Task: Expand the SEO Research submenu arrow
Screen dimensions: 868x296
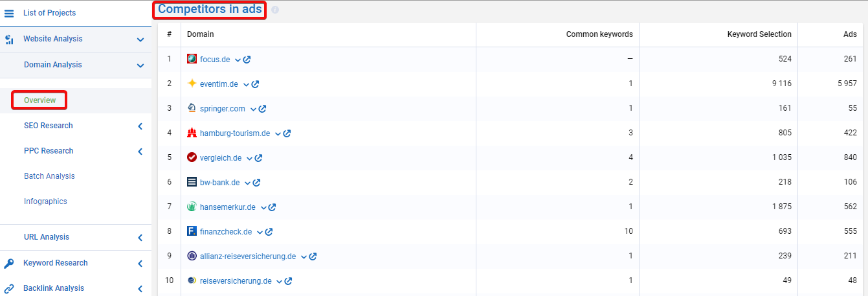Action: tap(140, 126)
